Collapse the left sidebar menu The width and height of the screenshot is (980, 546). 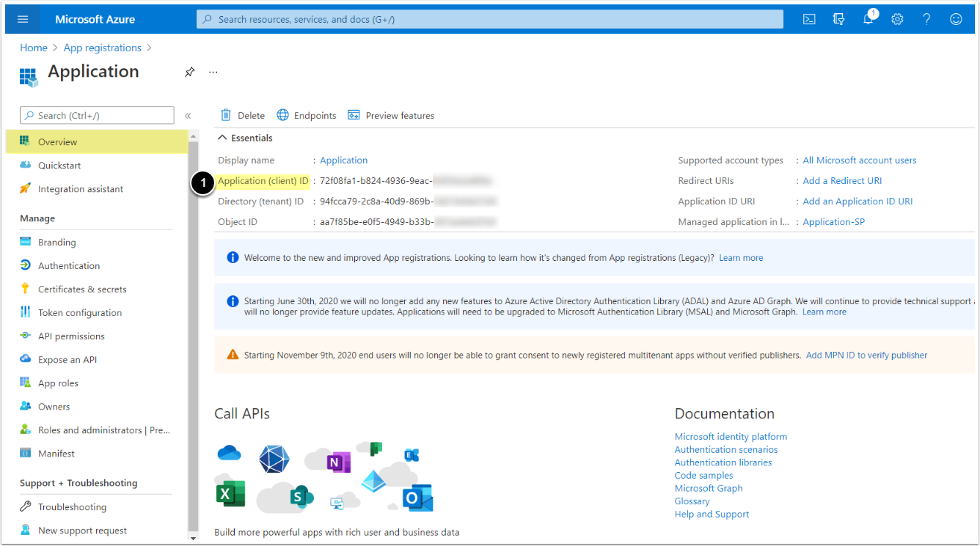[188, 116]
